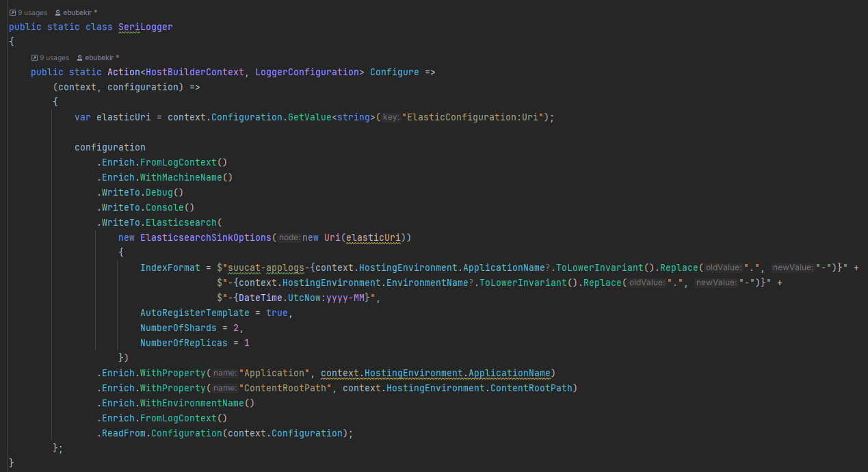868x472 pixels.
Task: Click the author person icon beside Configure's ebubekir annotation
Action: click(x=80, y=57)
